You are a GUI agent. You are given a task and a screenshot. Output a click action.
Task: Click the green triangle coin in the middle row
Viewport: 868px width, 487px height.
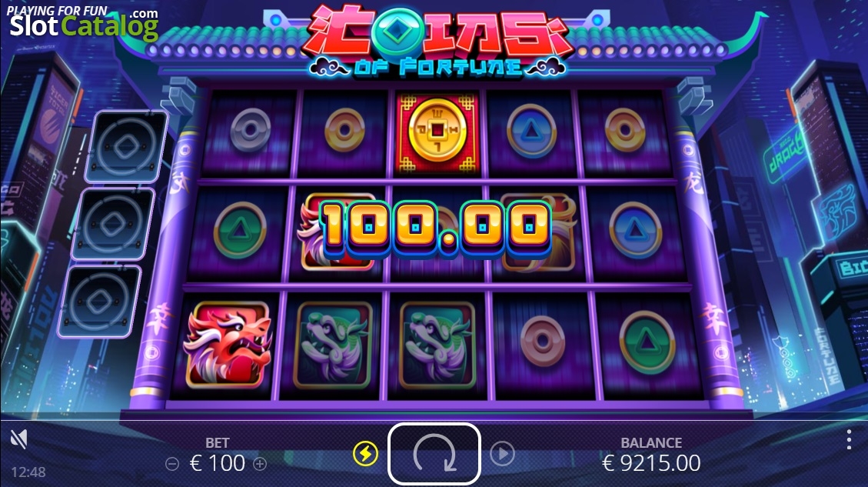tap(240, 229)
